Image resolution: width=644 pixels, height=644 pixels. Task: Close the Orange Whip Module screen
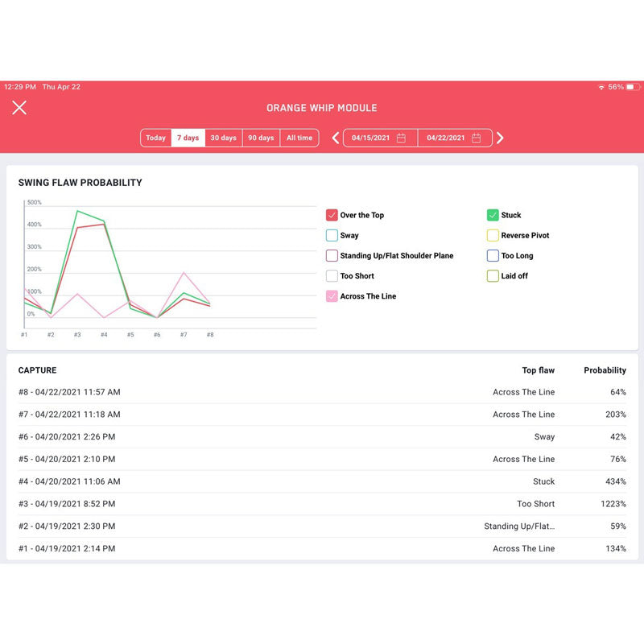pos(19,108)
